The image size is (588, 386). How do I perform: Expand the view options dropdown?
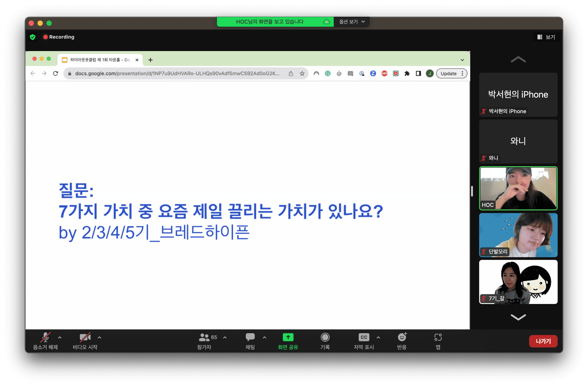[352, 22]
